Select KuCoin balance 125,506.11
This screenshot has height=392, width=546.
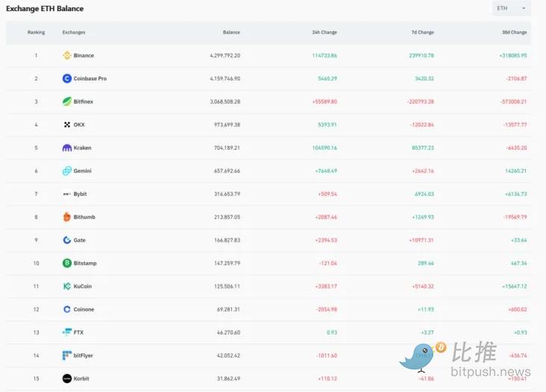227,286
